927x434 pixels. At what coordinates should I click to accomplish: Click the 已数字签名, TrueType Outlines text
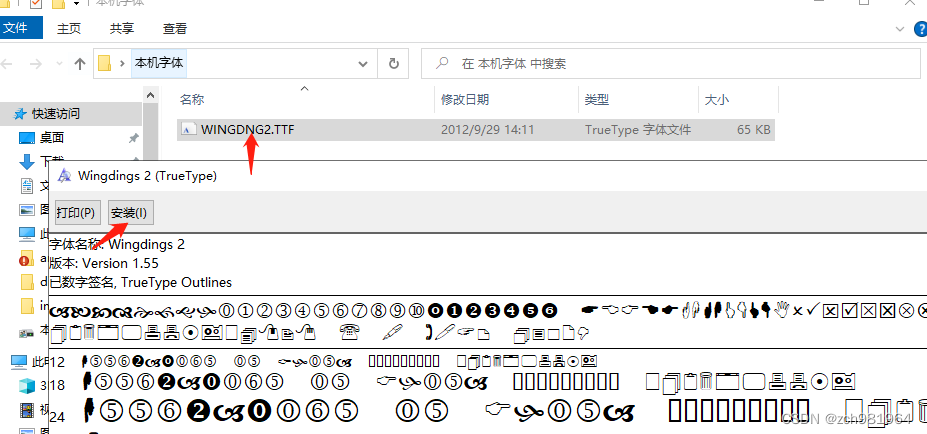(x=141, y=282)
